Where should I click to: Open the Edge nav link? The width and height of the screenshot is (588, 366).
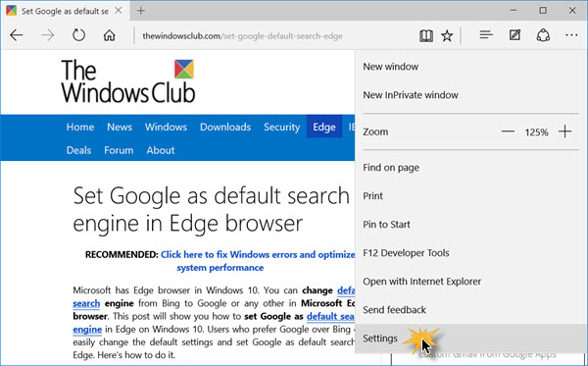(x=324, y=127)
